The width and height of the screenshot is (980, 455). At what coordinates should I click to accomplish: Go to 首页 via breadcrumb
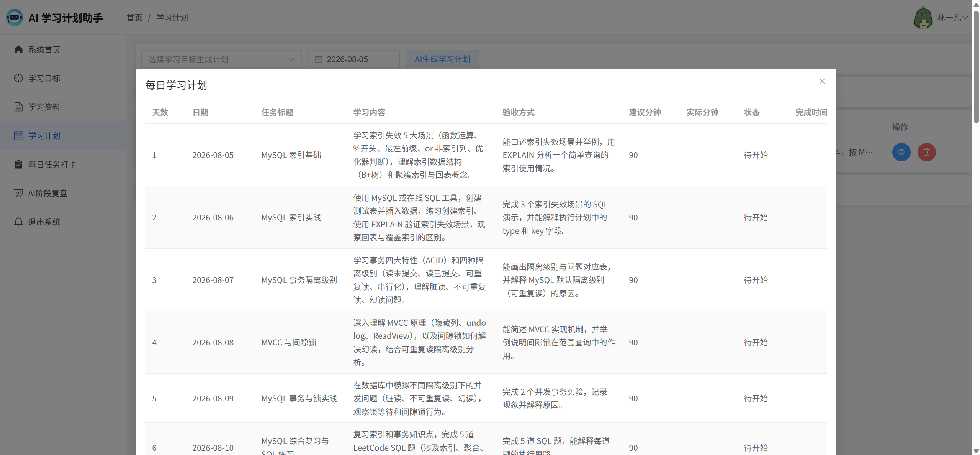tap(134, 18)
